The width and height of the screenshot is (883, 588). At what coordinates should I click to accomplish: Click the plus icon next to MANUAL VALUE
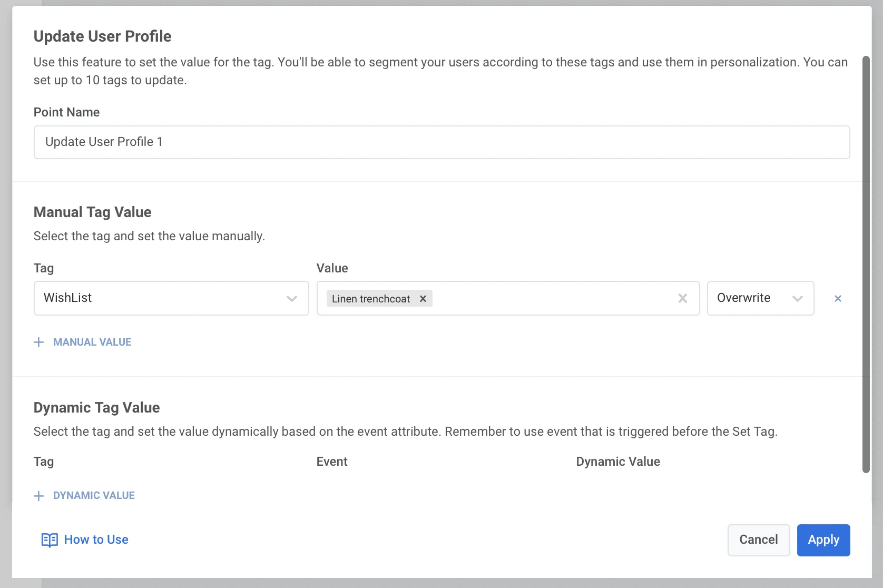pyautogui.click(x=39, y=342)
